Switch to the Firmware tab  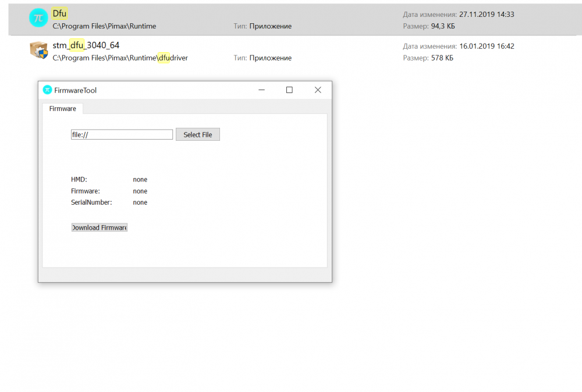(62, 109)
